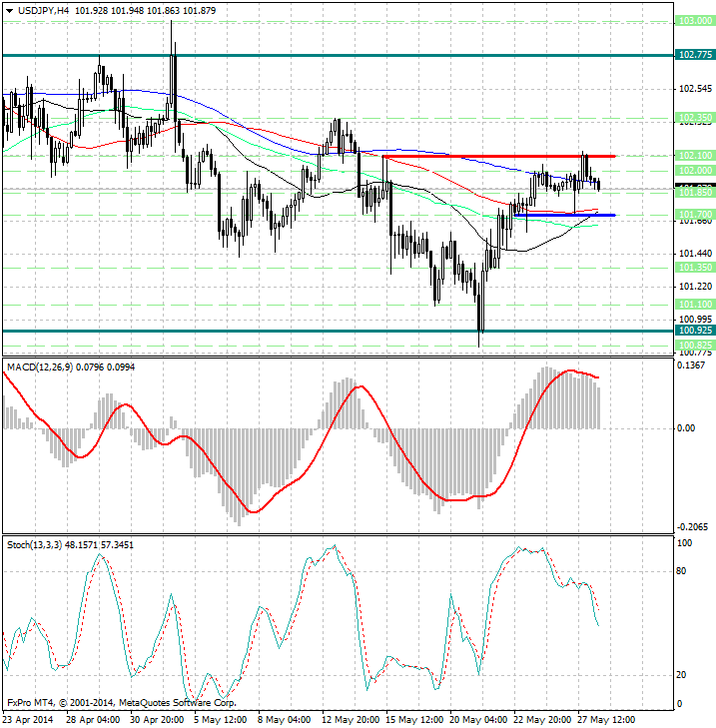Select the thick blue support line at 101.700
Viewport: 716px width, 728px height.
coord(565,215)
